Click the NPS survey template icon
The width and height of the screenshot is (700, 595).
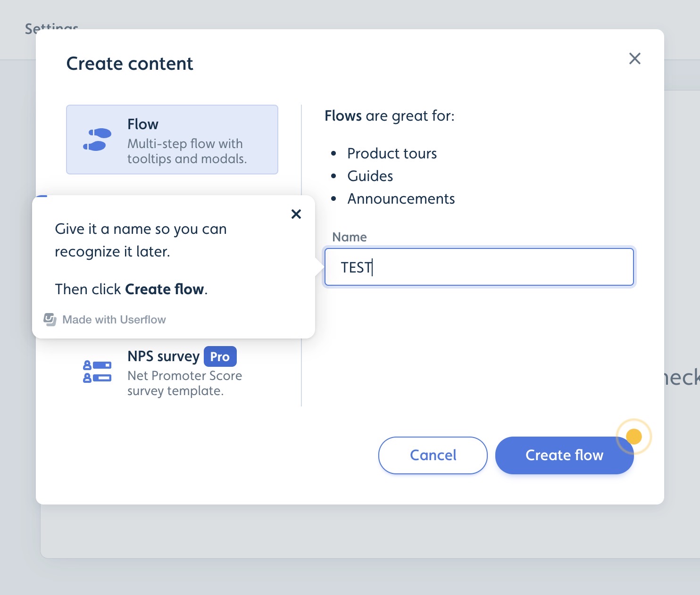[x=98, y=371]
